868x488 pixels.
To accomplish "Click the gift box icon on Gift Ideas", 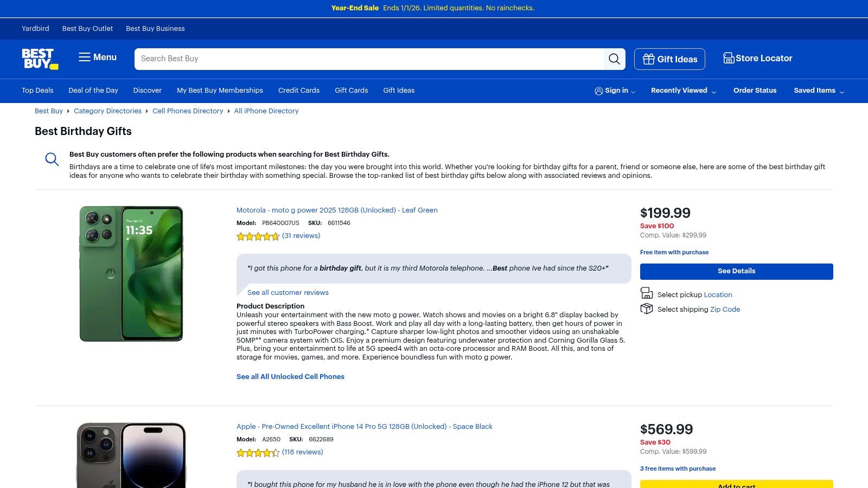I will pos(649,59).
